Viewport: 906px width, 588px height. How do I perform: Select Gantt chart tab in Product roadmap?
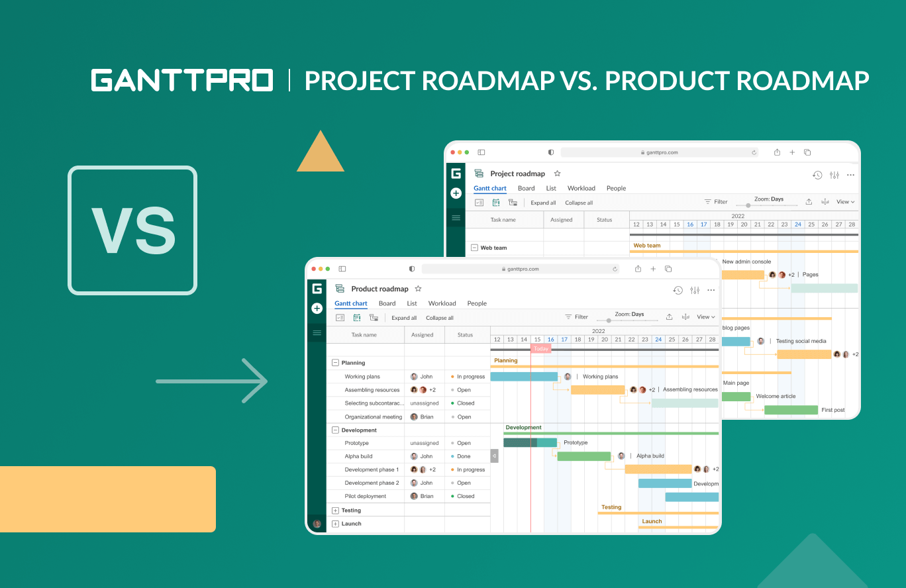pyautogui.click(x=351, y=304)
